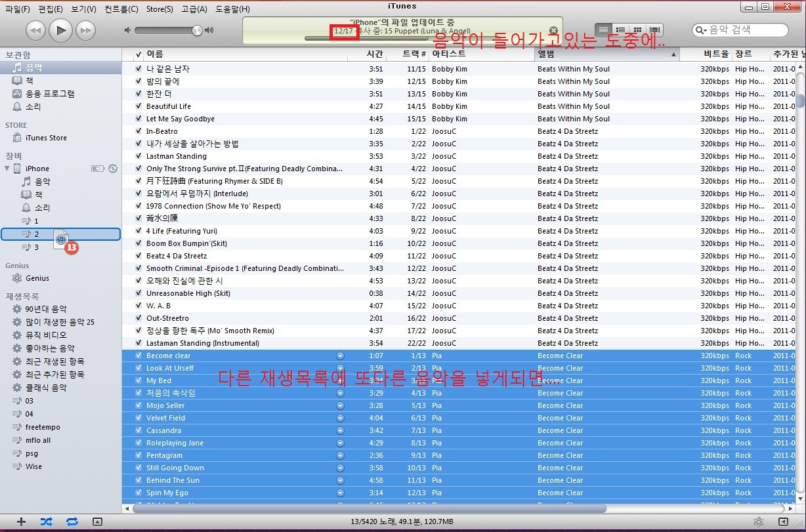Image resolution: width=806 pixels, height=532 pixels.
Task: Skip to the next track
Action: coord(85,30)
